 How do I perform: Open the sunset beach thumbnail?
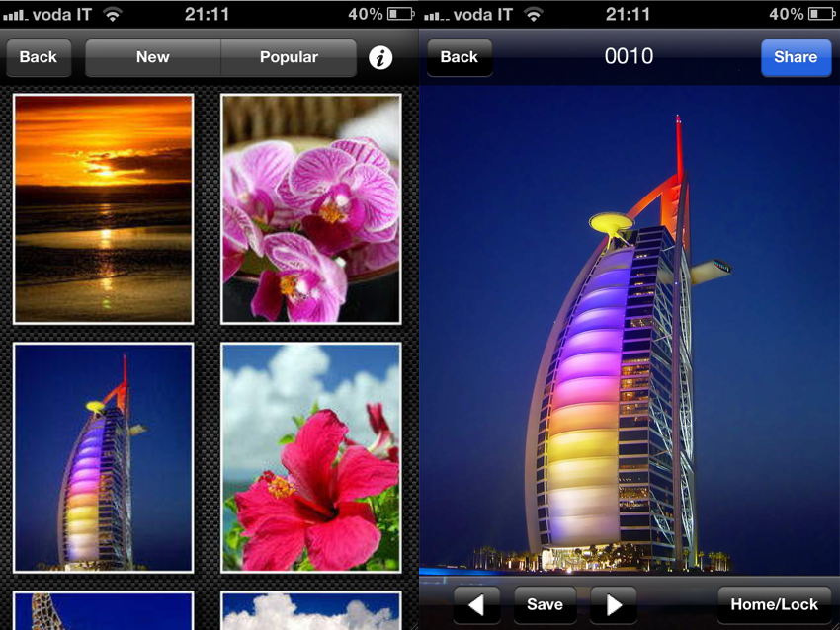click(104, 208)
